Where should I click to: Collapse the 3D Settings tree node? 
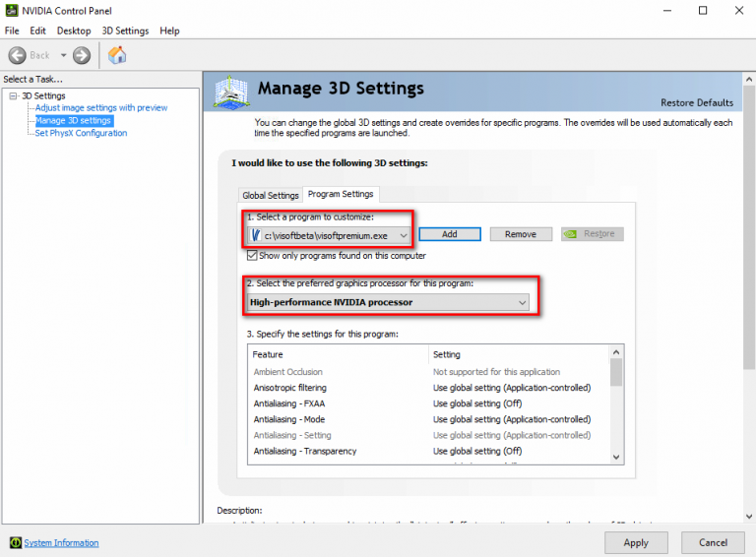click(x=13, y=95)
